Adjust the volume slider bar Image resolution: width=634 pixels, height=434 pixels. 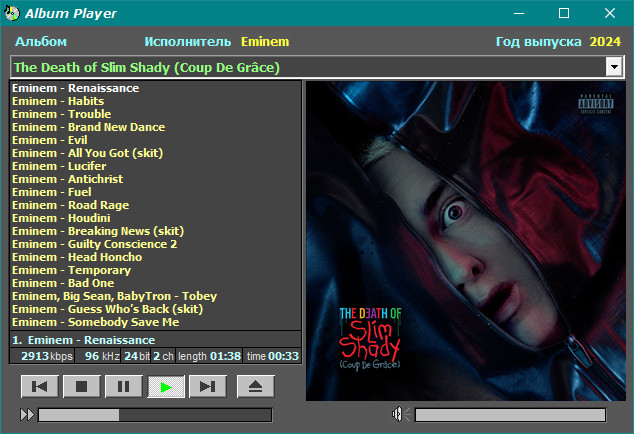(510, 415)
